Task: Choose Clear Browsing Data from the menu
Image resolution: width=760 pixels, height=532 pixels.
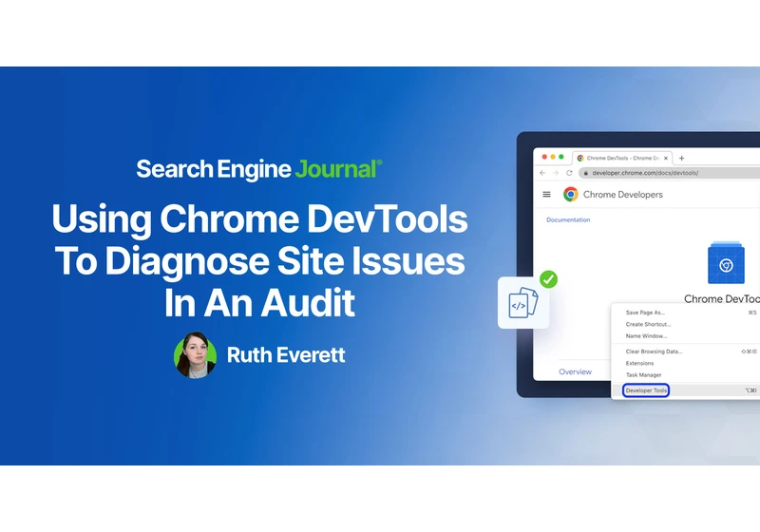Action: coord(685,351)
